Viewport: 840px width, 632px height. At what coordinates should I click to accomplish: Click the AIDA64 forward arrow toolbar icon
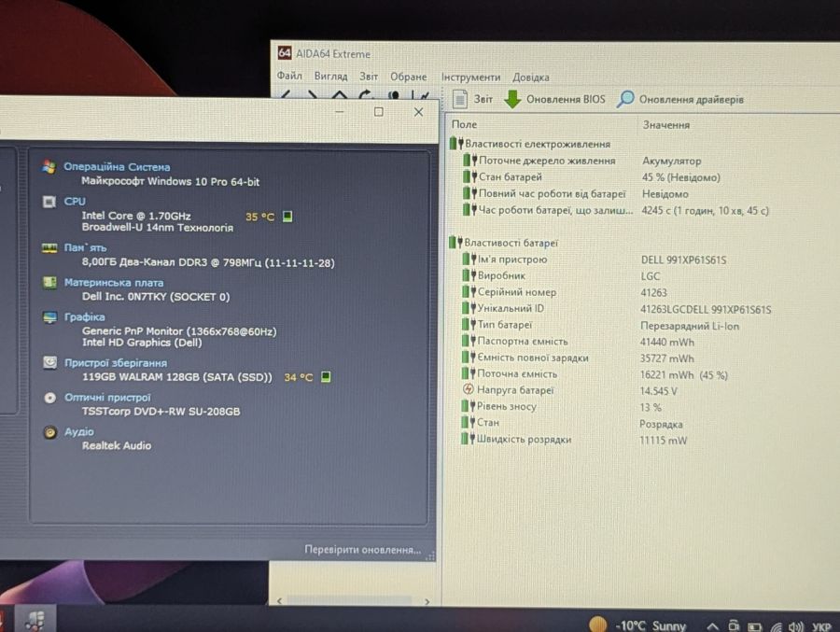tap(312, 95)
